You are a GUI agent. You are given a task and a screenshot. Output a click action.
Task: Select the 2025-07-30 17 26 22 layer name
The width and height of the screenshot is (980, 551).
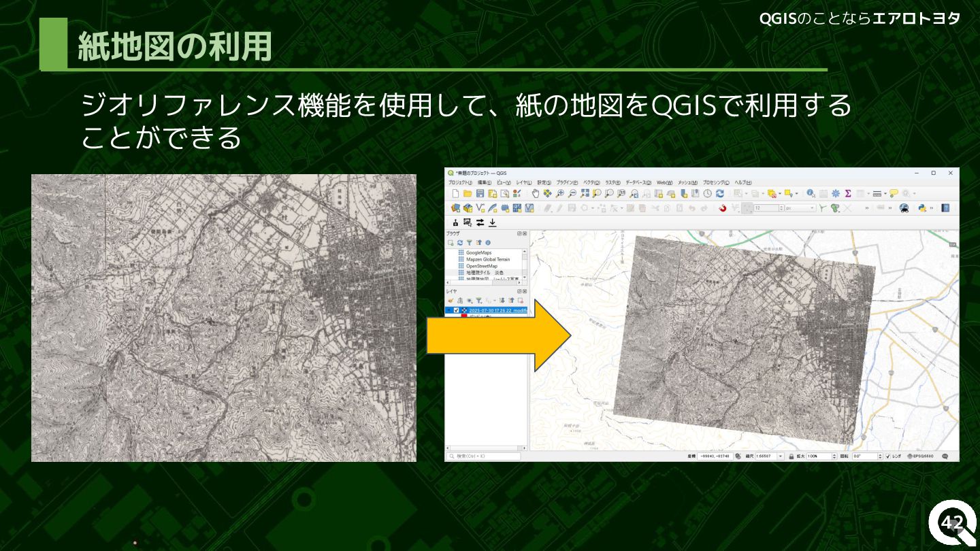tap(498, 310)
